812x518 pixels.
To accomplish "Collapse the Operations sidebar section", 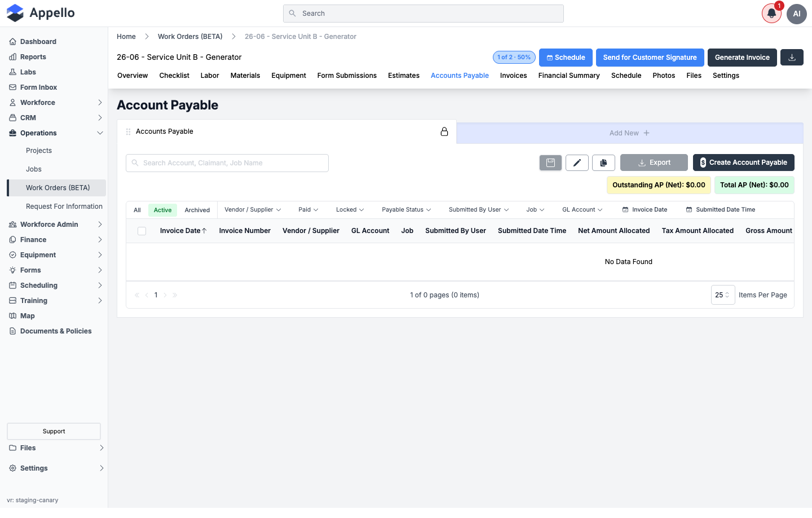I will 56,133.
